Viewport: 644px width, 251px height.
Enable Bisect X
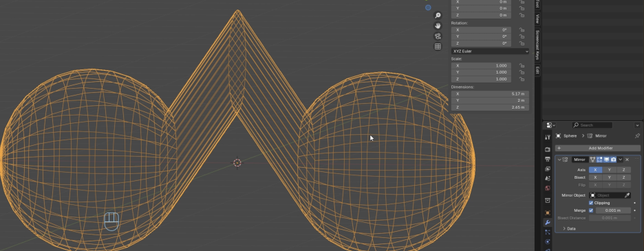[596, 177]
